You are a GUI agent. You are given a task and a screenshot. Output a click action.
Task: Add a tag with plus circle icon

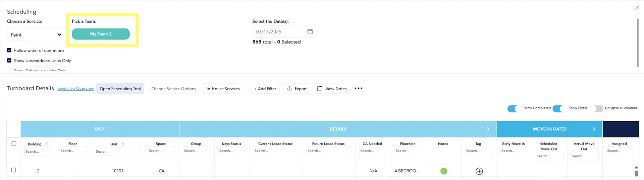point(479,171)
